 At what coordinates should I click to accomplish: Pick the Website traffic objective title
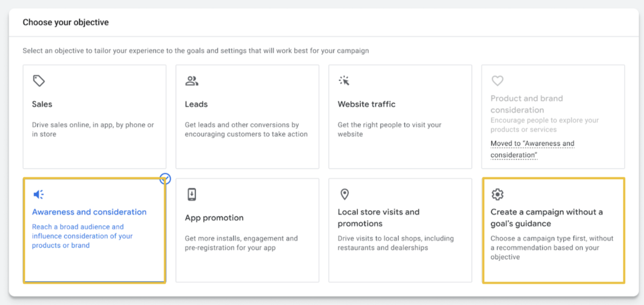pyautogui.click(x=366, y=104)
